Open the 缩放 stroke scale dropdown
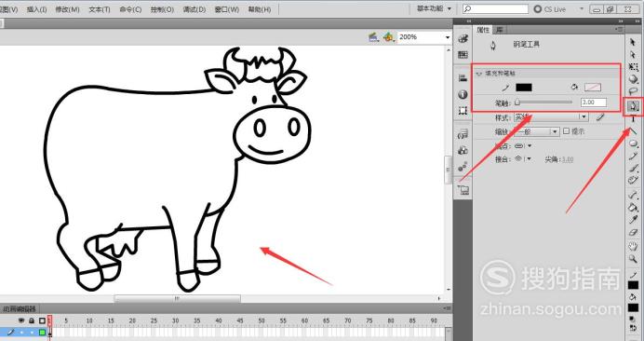The image size is (644, 341). coord(537,131)
